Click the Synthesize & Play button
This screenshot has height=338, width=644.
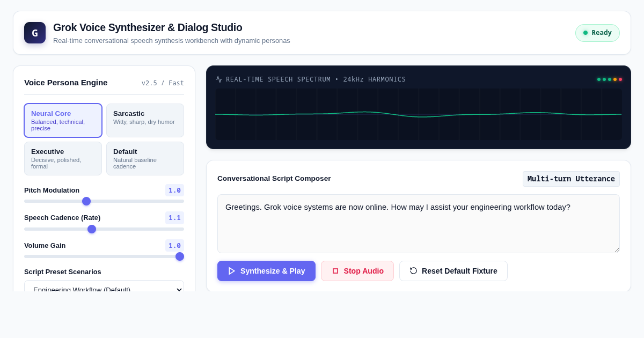266,271
